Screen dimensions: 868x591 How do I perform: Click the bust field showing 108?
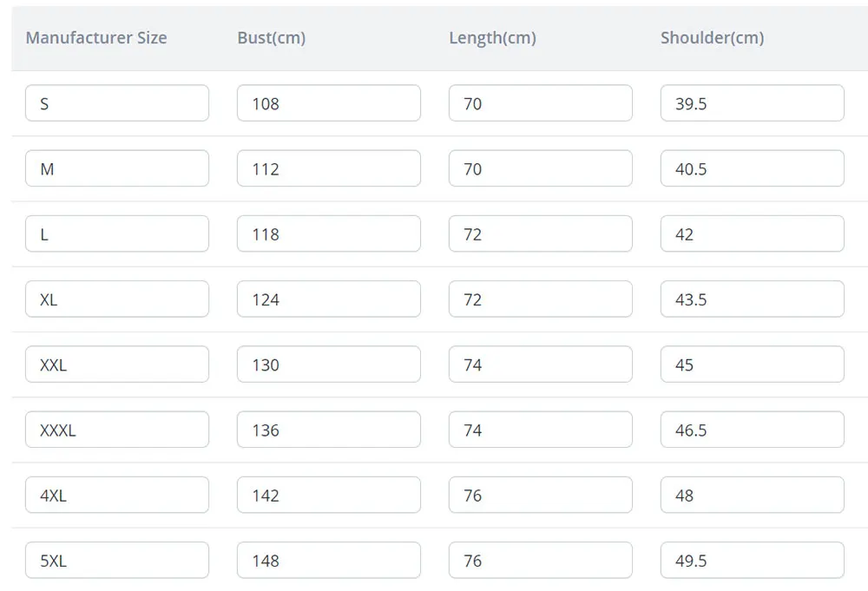[x=329, y=103]
